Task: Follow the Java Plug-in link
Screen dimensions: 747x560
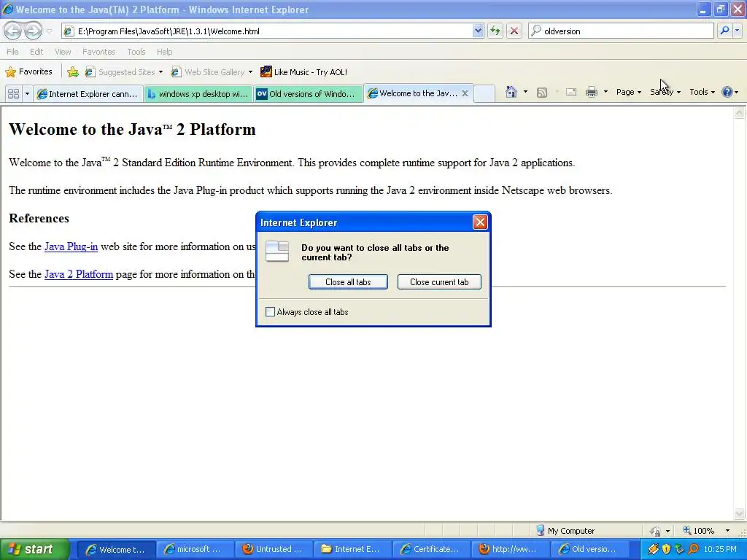Action: click(71, 246)
